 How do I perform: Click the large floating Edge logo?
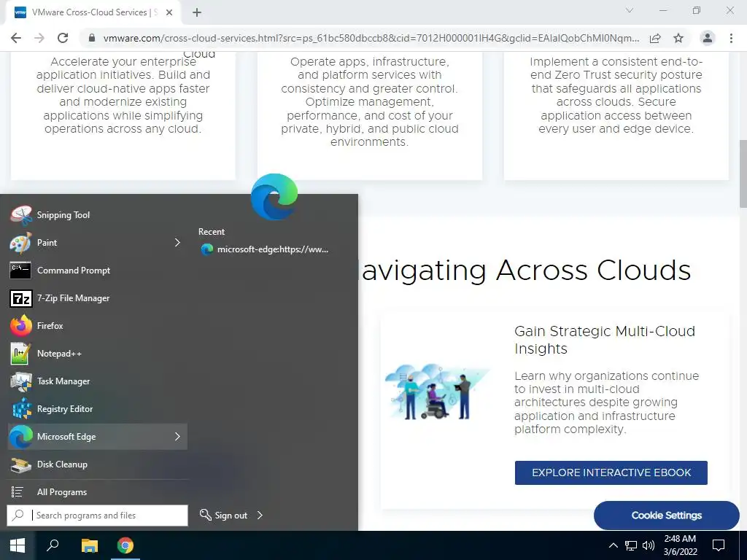pos(274,197)
